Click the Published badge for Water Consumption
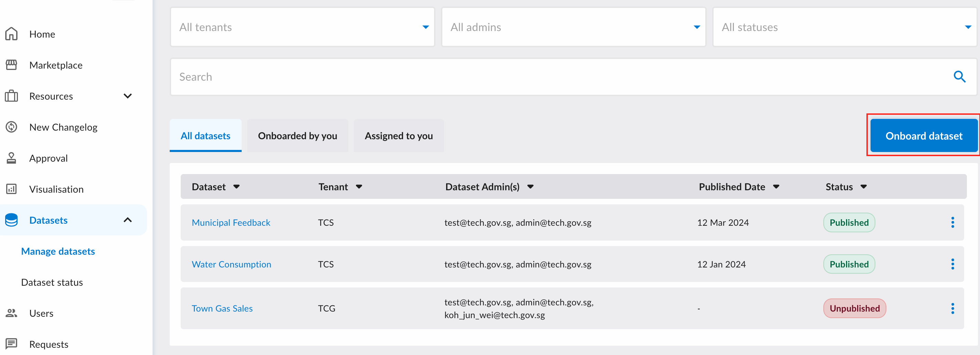 [x=849, y=264]
